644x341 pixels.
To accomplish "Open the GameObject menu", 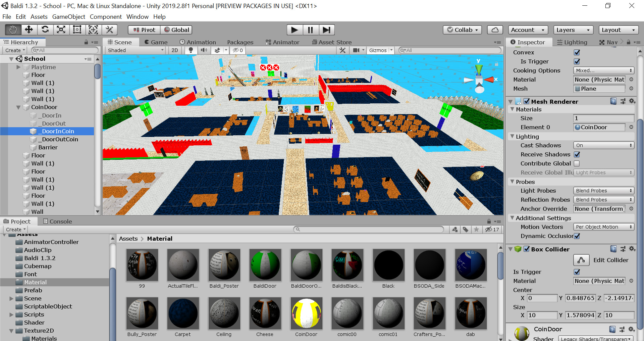I will pos(68,17).
